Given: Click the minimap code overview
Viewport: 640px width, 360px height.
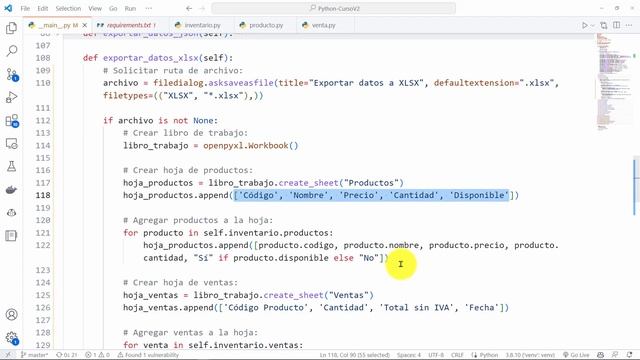Looking at the screenshot, I should pyautogui.click(x=614, y=82).
